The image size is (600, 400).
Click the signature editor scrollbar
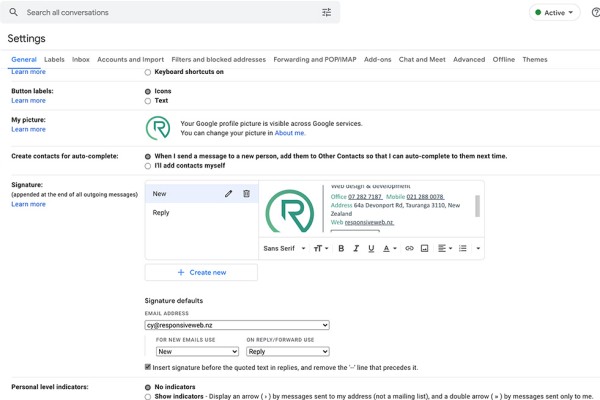(x=477, y=206)
